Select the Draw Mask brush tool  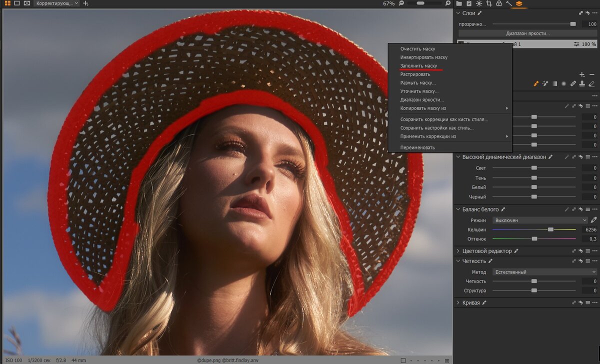click(x=536, y=83)
